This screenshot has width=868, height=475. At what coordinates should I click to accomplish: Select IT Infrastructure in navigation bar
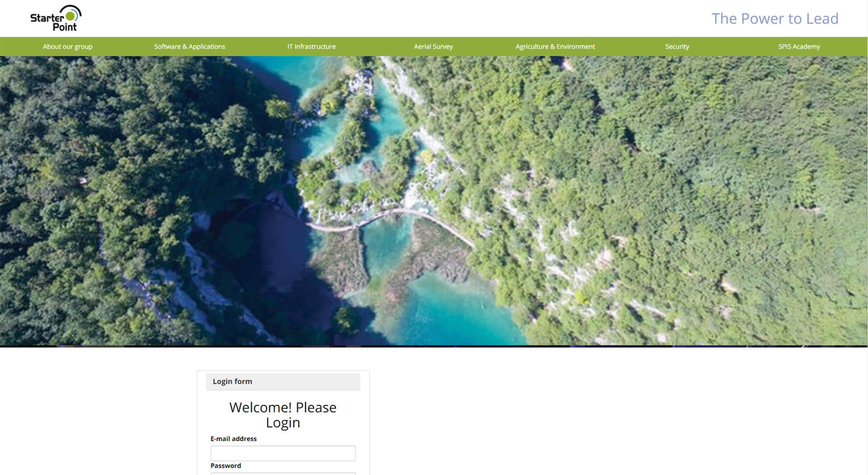point(311,47)
